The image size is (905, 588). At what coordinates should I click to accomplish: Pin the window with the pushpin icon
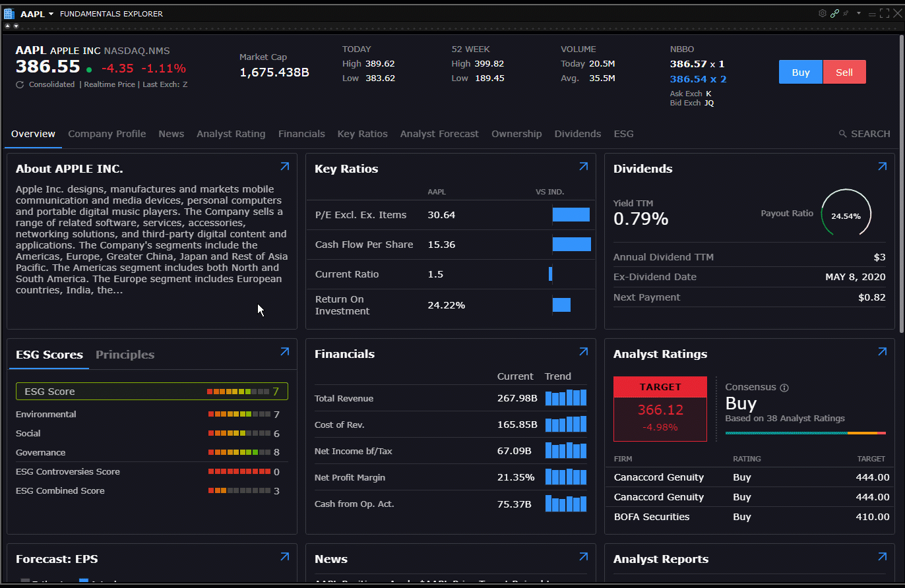[x=846, y=13]
